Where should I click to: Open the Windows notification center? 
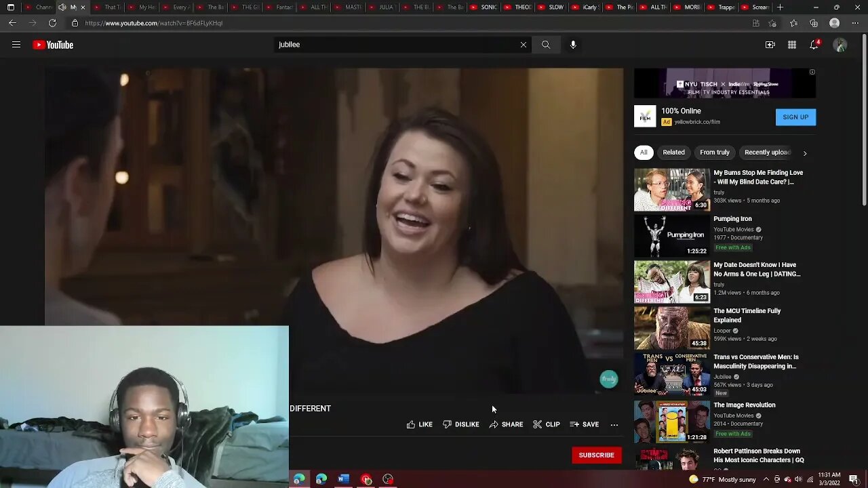click(x=853, y=479)
